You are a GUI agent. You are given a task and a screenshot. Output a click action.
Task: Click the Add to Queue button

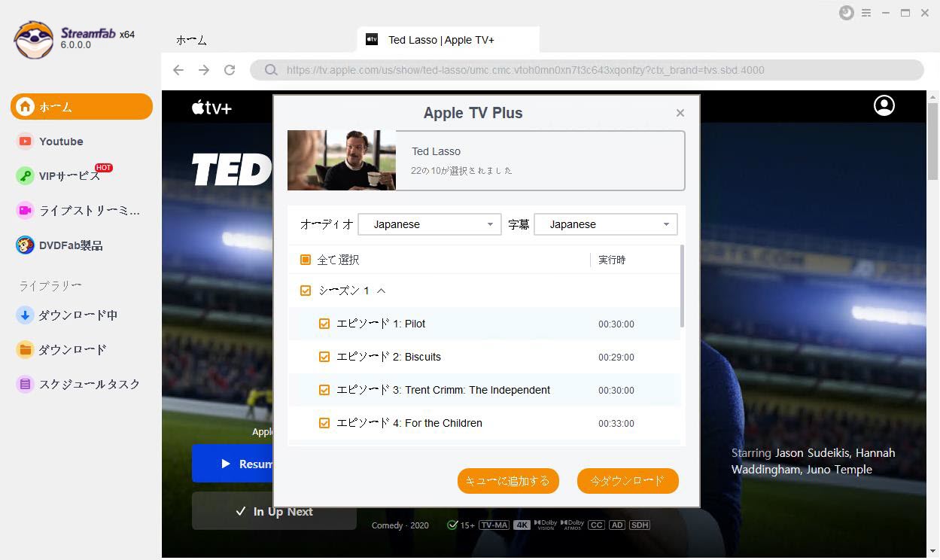508,481
